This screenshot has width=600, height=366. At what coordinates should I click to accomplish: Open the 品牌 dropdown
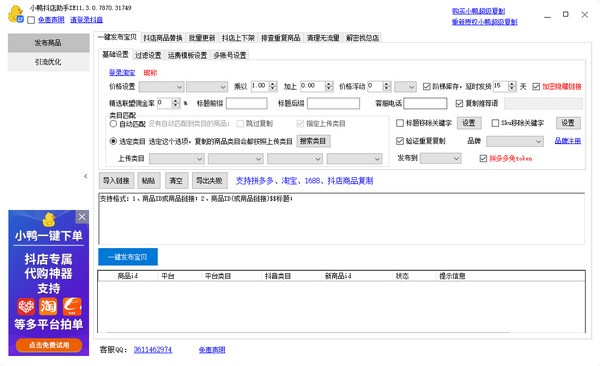coord(515,141)
